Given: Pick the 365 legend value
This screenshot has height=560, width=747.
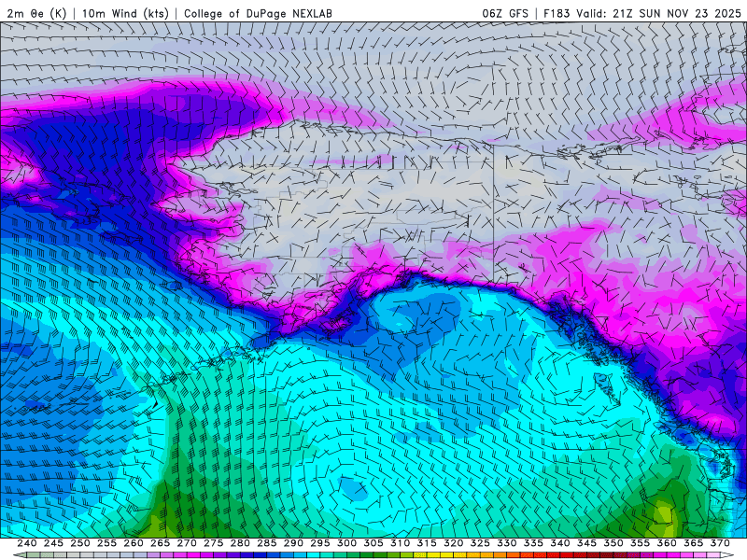Looking at the screenshot, I should tap(694, 543).
